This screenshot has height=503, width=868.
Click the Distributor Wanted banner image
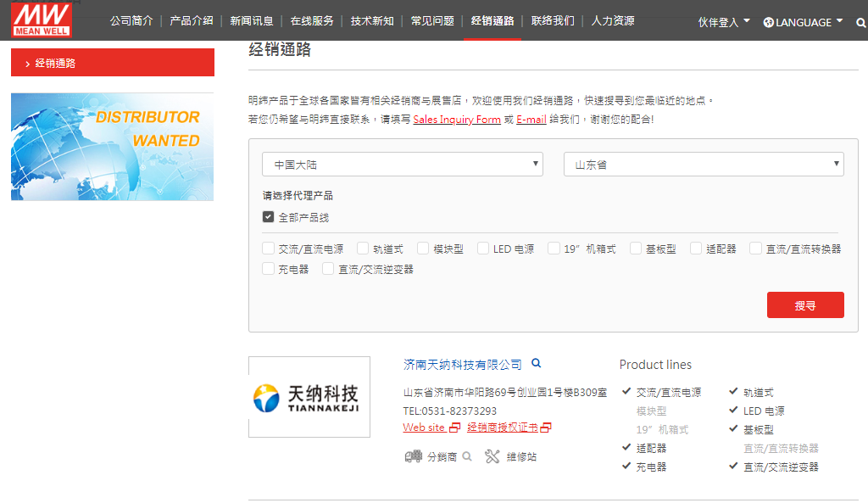click(x=112, y=147)
